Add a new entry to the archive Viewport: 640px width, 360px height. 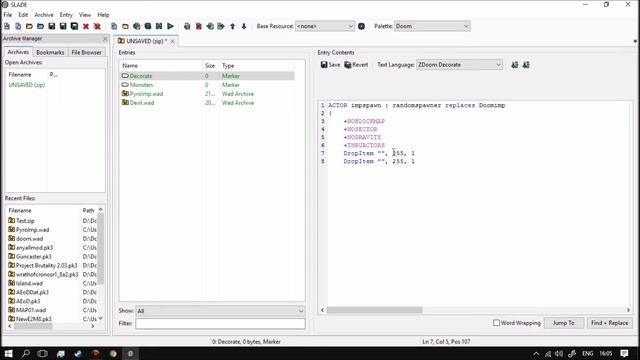pyautogui.click(x=114, y=26)
